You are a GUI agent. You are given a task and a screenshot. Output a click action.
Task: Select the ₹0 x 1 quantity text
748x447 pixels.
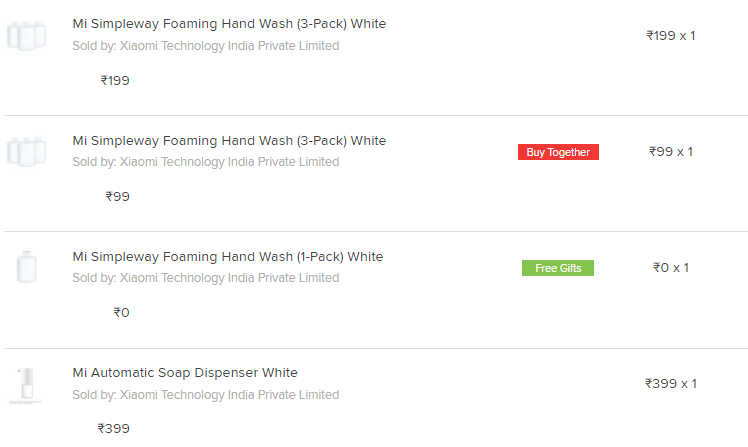[671, 268]
